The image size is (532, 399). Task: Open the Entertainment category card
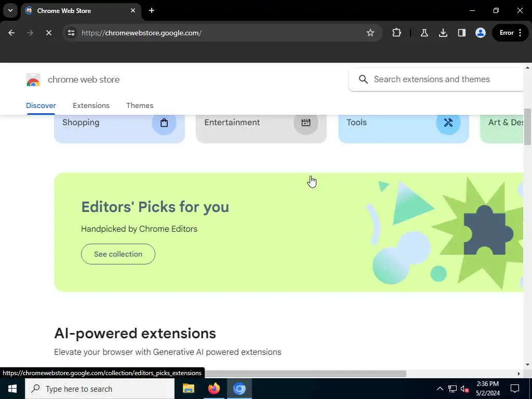(x=261, y=128)
